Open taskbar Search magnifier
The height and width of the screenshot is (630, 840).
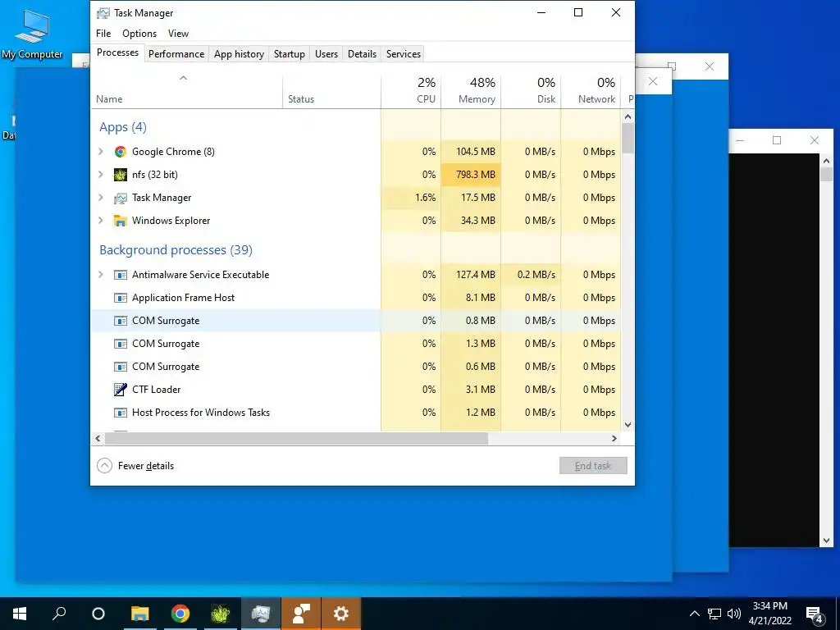[59, 614]
